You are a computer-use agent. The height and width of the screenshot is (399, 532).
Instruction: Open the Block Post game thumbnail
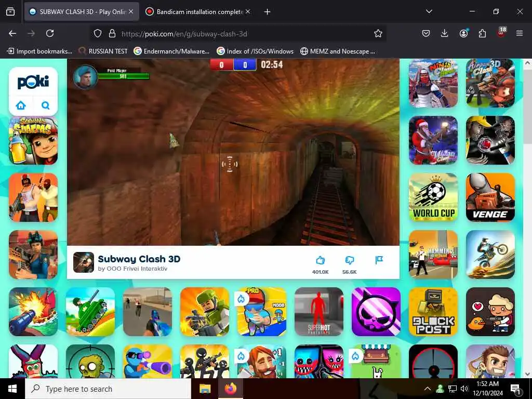tap(433, 312)
